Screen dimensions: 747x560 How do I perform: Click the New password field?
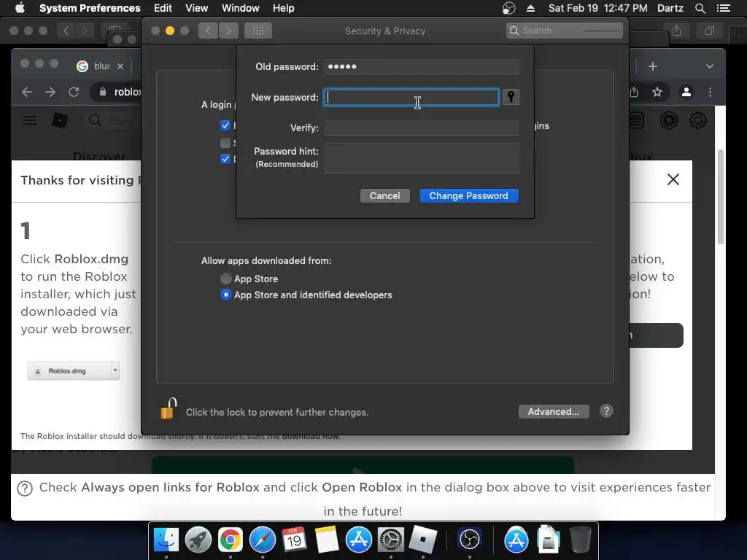(x=411, y=97)
